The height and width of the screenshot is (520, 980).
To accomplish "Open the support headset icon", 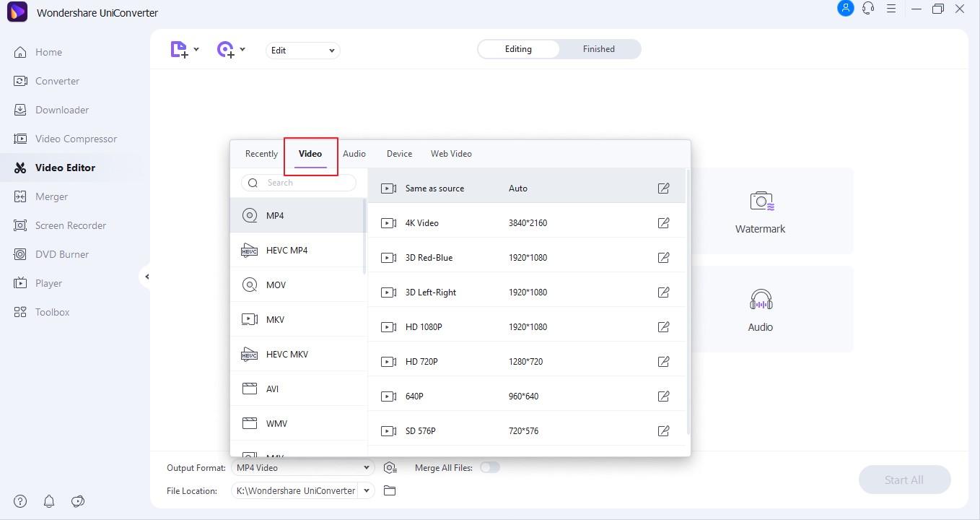I will pos(868,9).
